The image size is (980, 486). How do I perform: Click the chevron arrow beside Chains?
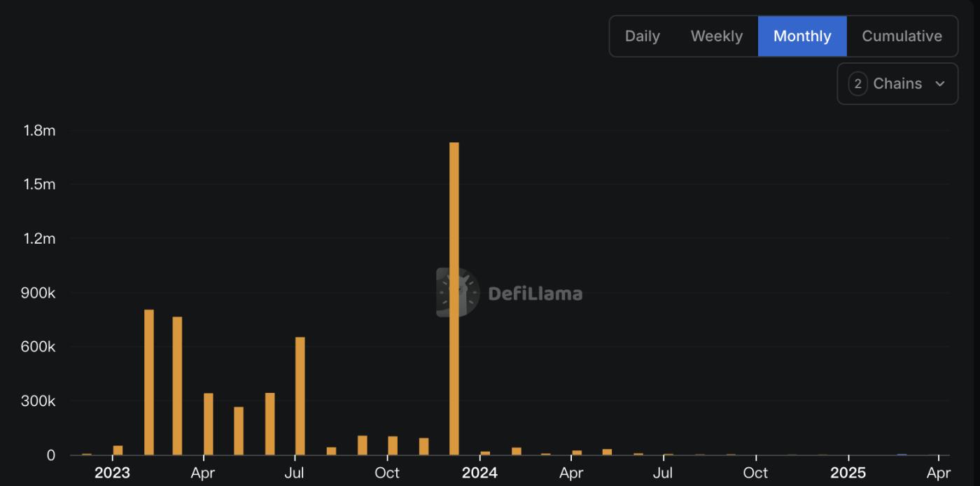pyautogui.click(x=940, y=84)
